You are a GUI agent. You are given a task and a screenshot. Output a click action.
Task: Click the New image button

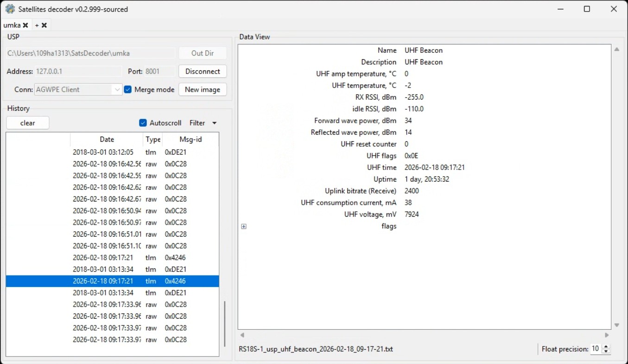pyautogui.click(x=203, y=89)
